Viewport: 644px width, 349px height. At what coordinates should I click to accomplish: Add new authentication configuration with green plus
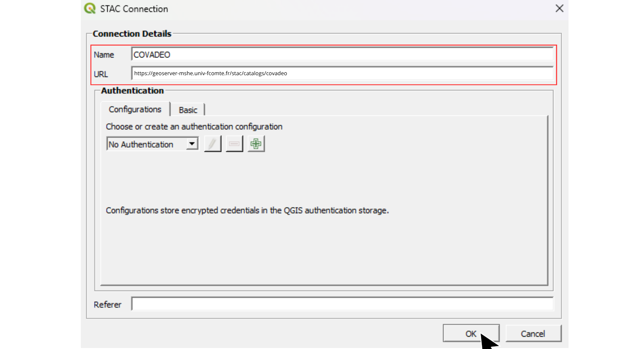tap(256, 144)
